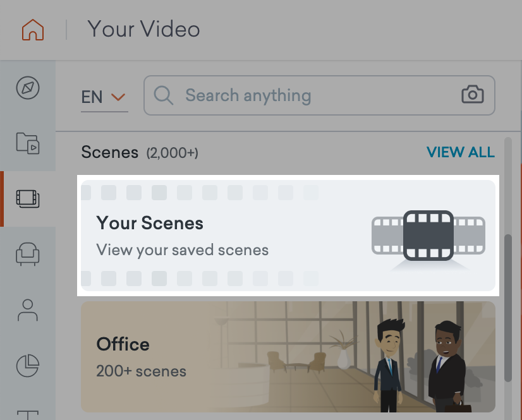The image size is (522, 420).
Task: Click the magnifying glass search icon
Action: point(164,96)
